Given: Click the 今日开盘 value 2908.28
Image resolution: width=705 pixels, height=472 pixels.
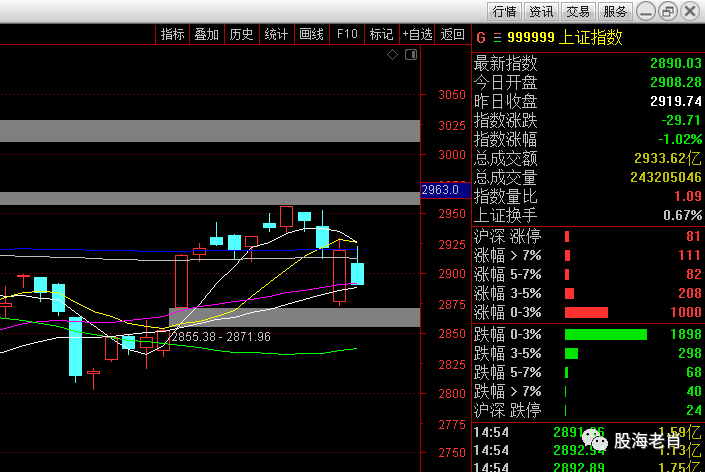Looking at the screenshot, I should pos(675,82).
